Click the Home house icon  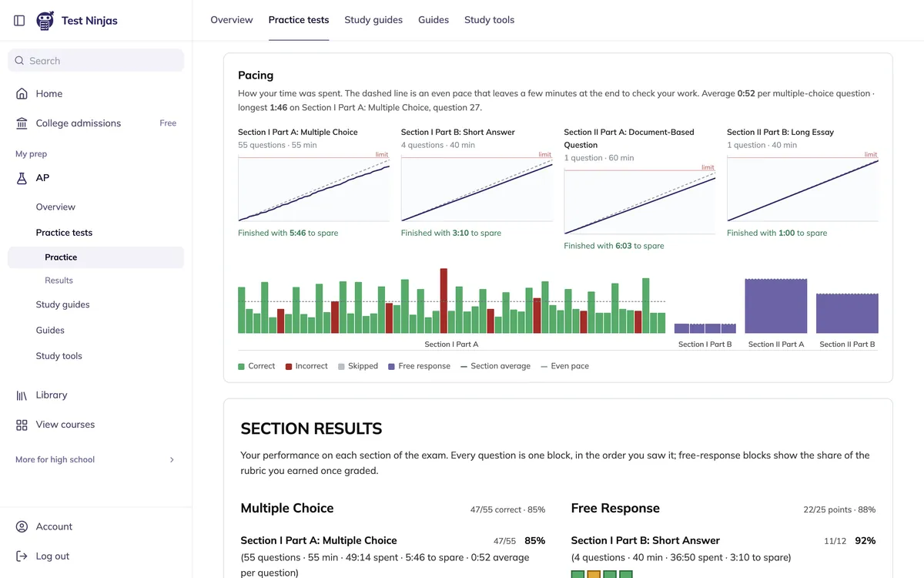(22, 94)
